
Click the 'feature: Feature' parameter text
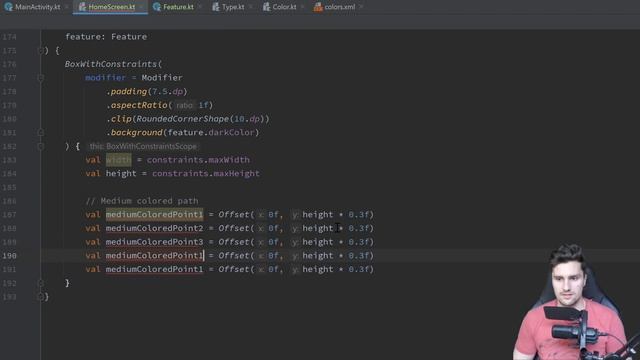click(106, 37)
